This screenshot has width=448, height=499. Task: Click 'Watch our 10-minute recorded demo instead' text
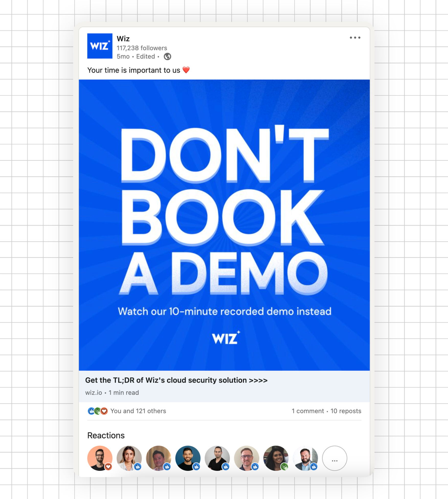pos(225,312)
